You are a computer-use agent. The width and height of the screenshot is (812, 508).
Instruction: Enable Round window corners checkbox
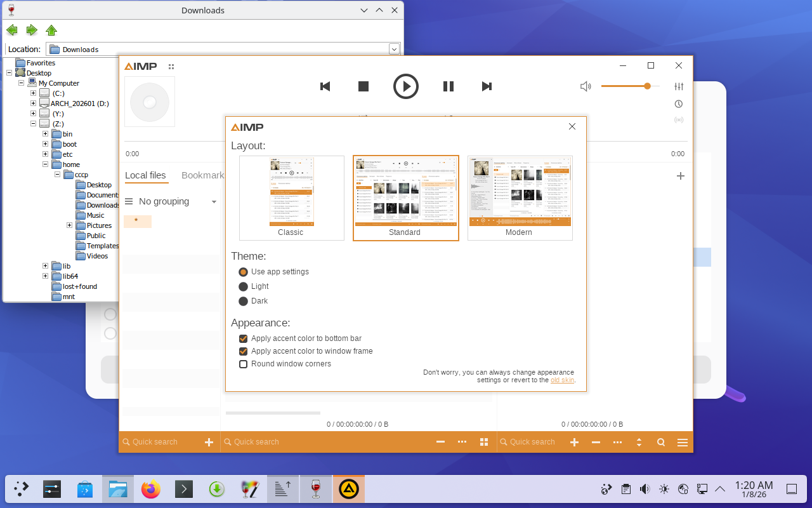pyautogui.click(x=243, y=364)
